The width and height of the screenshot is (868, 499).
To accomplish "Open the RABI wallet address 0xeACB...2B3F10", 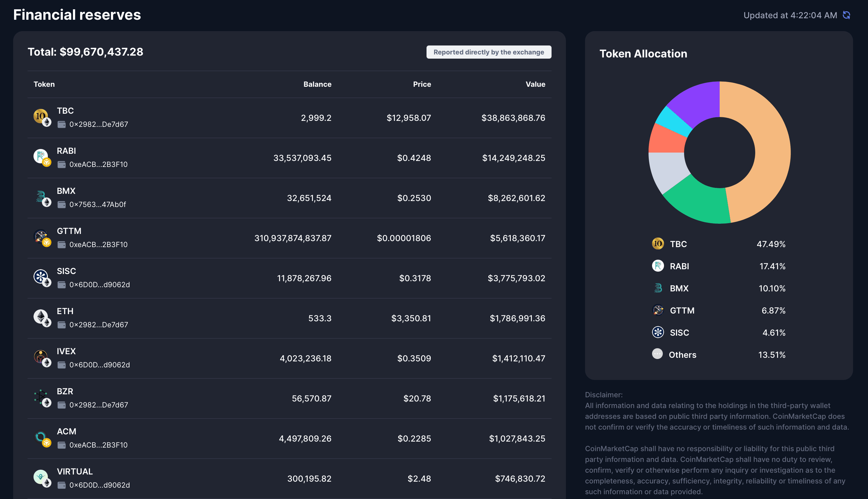I will tap(98, 165).
